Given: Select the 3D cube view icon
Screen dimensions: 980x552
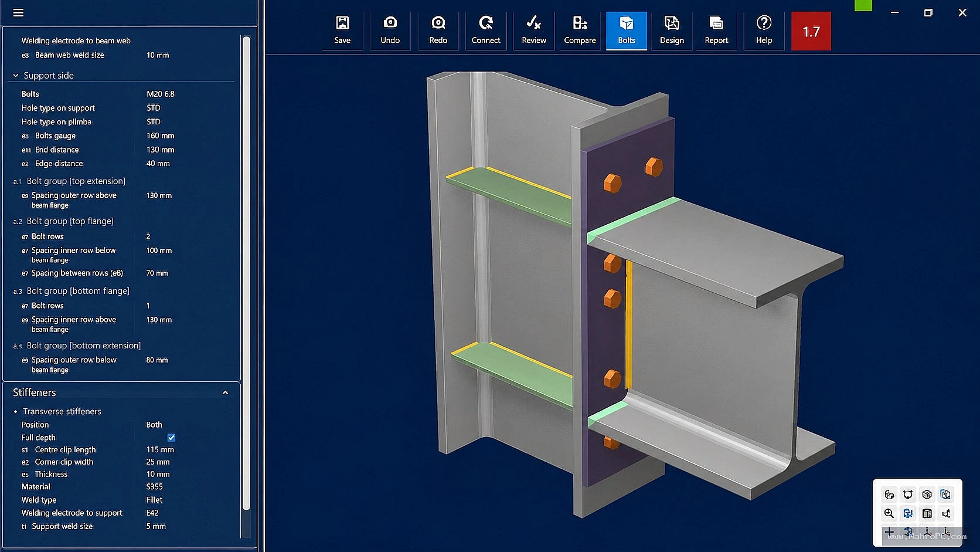Looking at the screenshot, I should pos(927,495).
